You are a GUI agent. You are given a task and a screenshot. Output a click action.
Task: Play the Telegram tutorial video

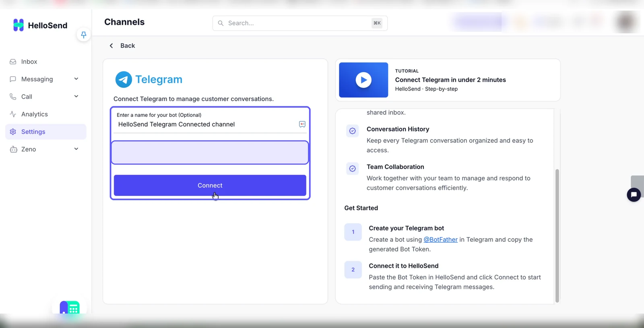point(363,80)
